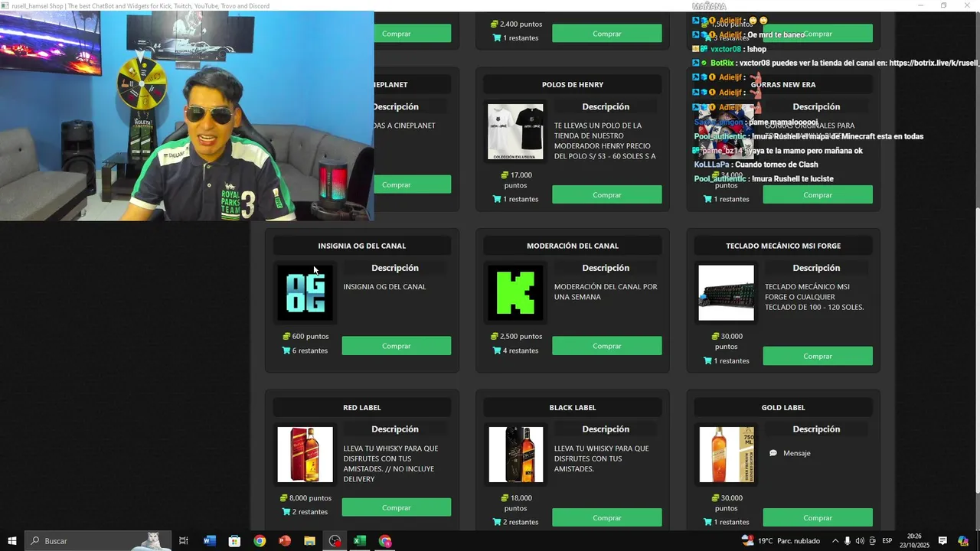
Task: Open the dark round app beside File Explorer
Action: [335, 541]
